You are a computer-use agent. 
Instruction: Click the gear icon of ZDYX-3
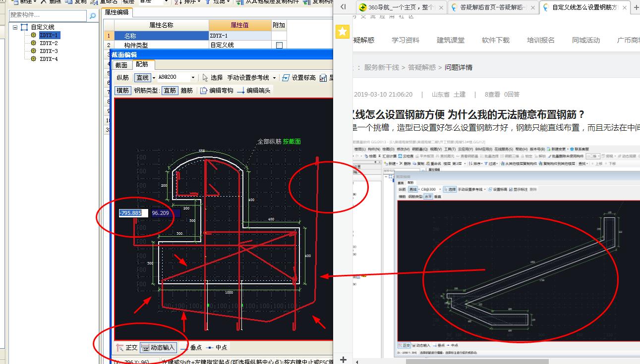coord(34,51)
